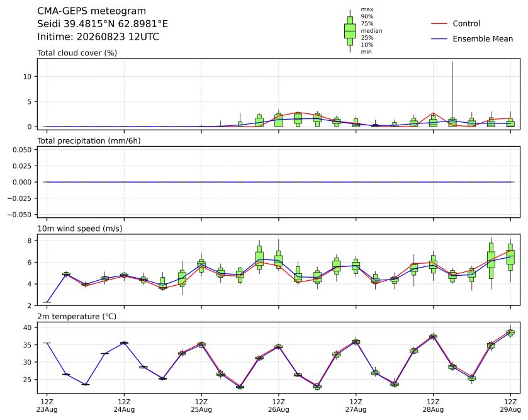This screenshot has height=420, width=528.
Task: Click the CMA-GEPS meteogram title
Action: [x=92, y=11]
